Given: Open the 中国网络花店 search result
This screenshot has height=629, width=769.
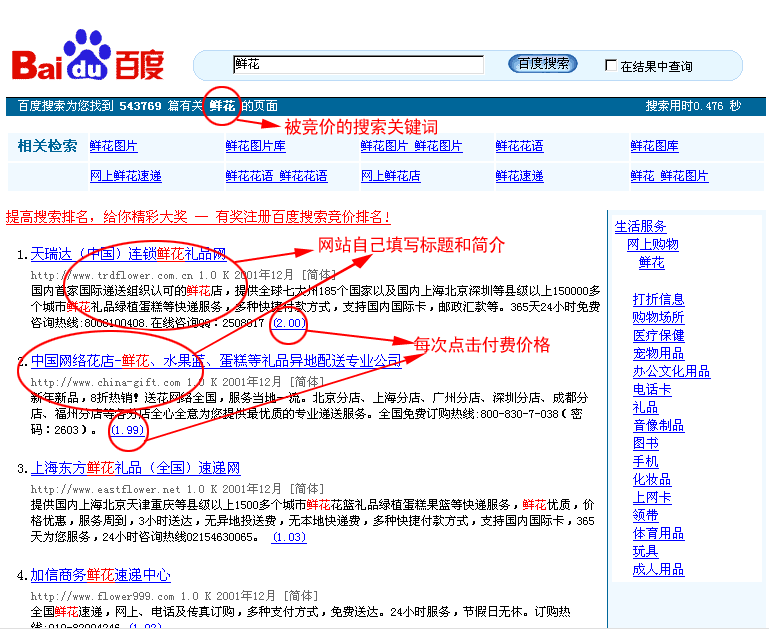Looking at the screenshot, I should pyautogui.click(x=216, y=360).
